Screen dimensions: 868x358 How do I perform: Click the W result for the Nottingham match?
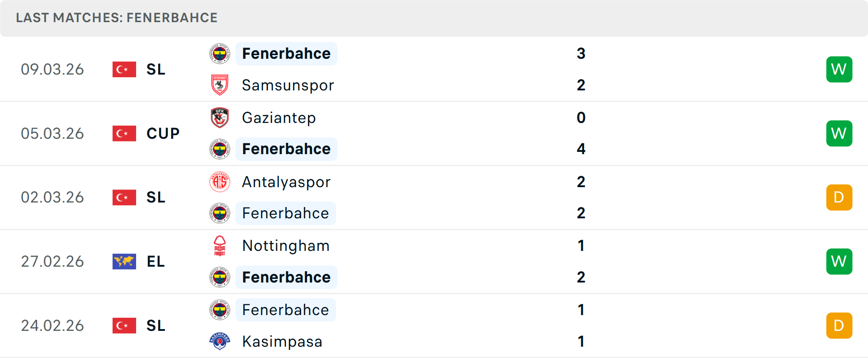coord(839,261)
